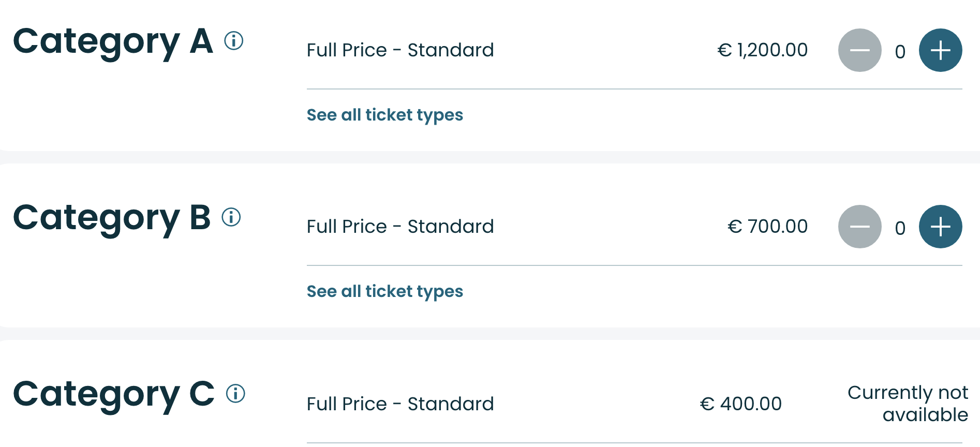Open the Category C info icon
This screenshot has height=447, width=980.
pyautogui.click(x=235, y=394)
